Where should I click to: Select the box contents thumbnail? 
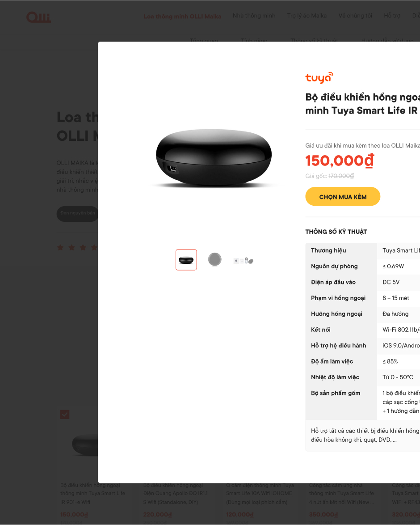point(244,260)
